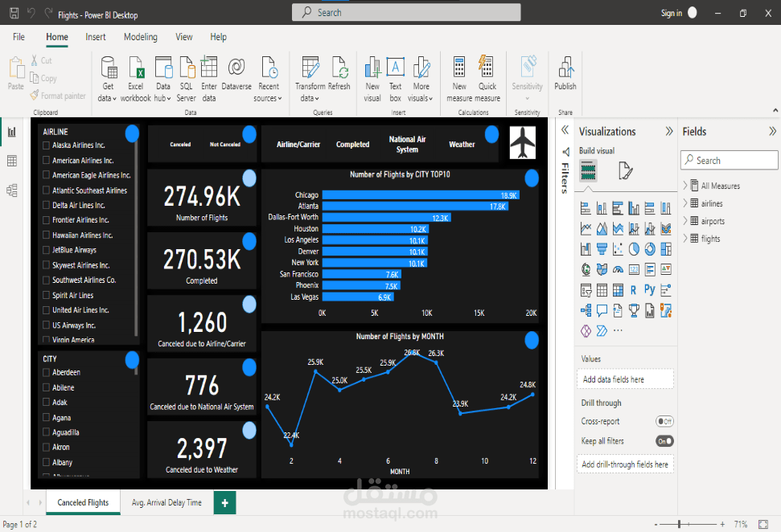Check JetBlue Airways in airline slicer

47,250
